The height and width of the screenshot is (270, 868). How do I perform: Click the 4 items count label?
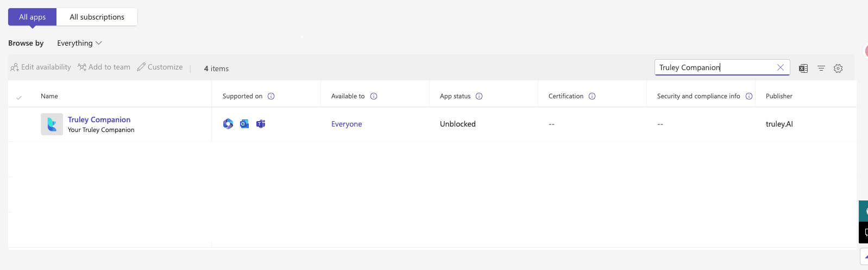[216, 68]
